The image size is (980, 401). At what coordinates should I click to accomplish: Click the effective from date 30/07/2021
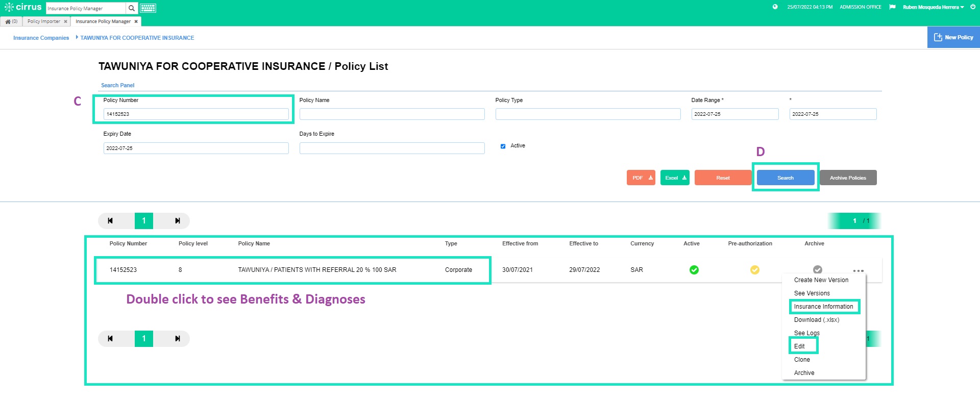point(517,270)
